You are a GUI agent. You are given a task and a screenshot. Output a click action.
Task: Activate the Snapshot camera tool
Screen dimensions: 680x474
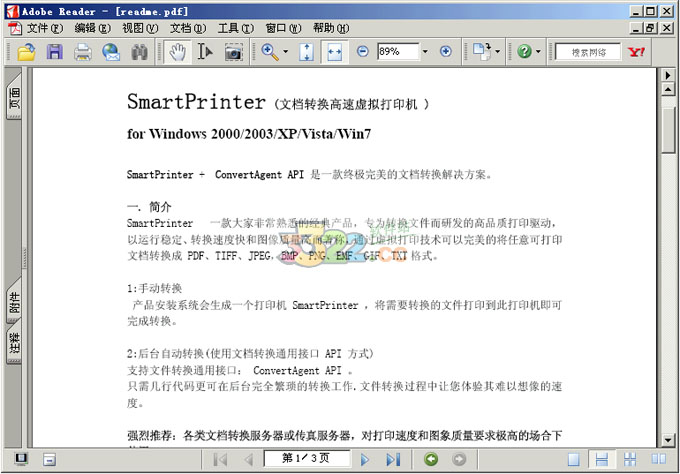click(x=233, y=52)
